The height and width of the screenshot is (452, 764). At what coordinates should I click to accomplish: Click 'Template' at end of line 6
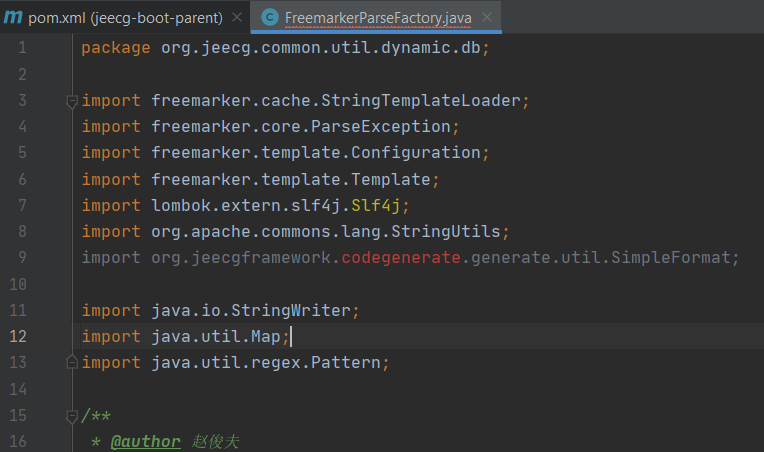click(x=391, y=179)
